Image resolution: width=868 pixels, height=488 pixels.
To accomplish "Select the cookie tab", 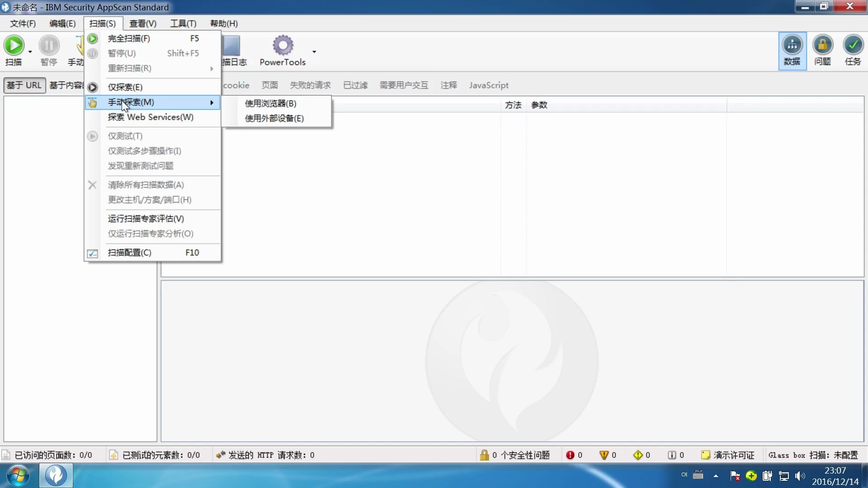I will click(x=236, y=85).
